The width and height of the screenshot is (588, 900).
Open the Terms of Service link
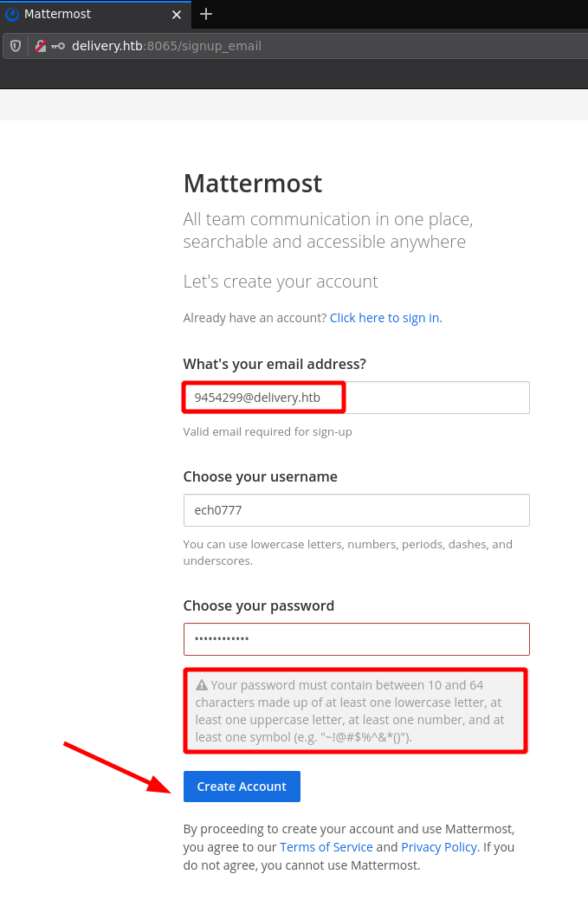click(x=326, y=847)
